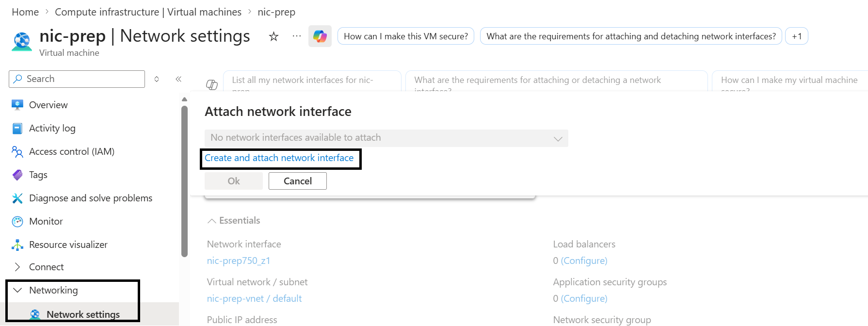Open Access control (IAM) page
The width and height of the screenshot is (868, 326).
pyautogui.click(x=72, y=151)
